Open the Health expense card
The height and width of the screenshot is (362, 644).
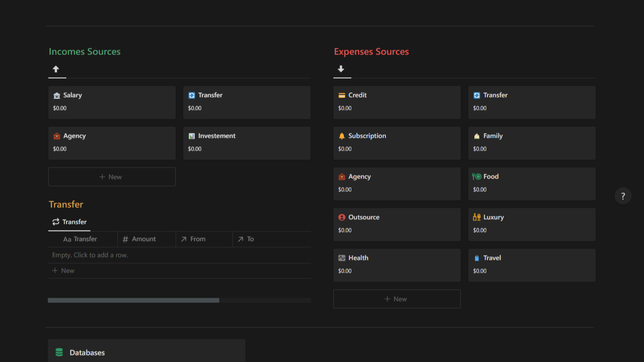coord(397,265)
